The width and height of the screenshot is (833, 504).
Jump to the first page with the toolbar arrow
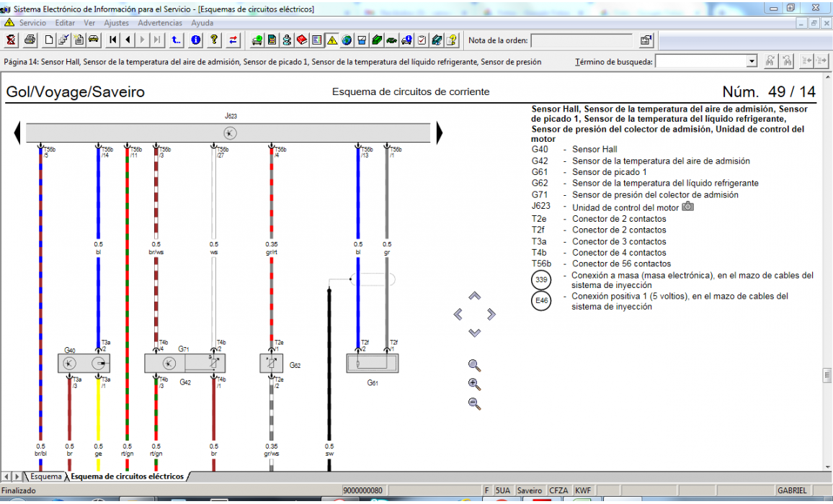pyautogui.click(x=113, y=40)
